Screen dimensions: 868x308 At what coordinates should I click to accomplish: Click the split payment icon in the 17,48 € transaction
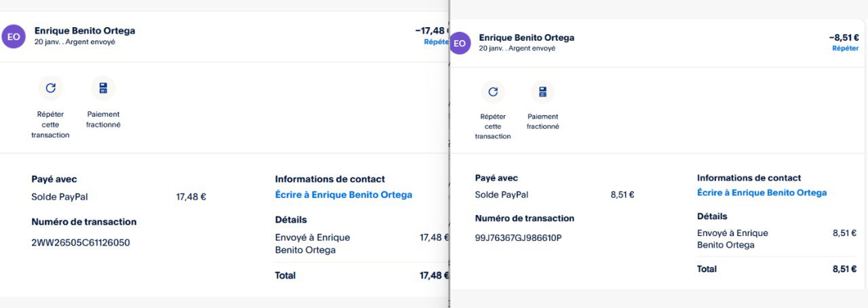coord(103,88)
